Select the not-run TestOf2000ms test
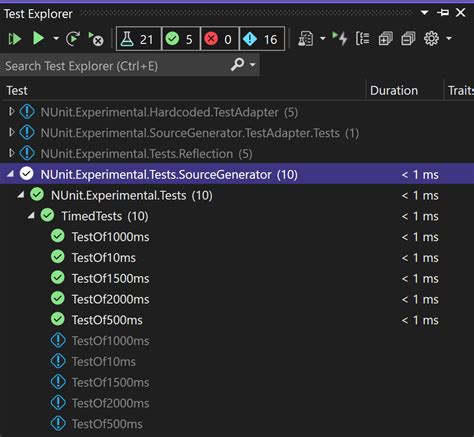 pos(237,403)
